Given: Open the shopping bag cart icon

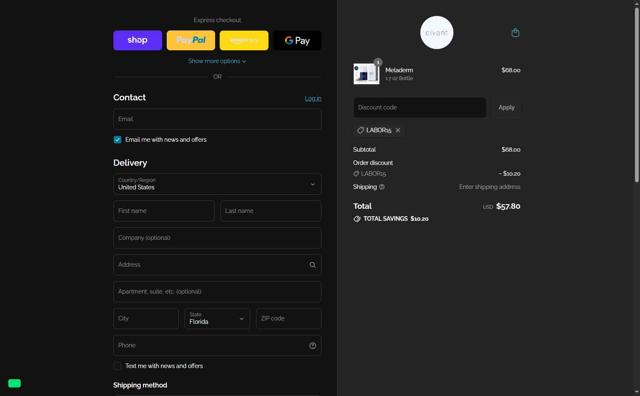Looking at the screenshot, I should [x=516, y=33].
